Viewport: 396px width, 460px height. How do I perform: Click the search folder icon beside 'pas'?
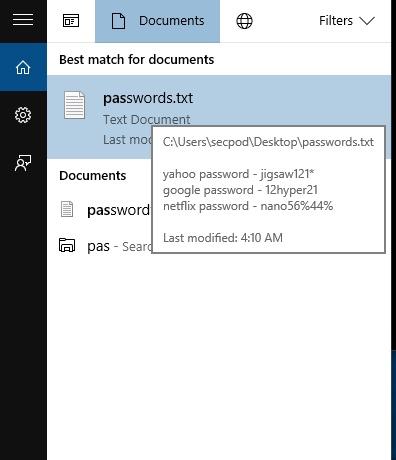pyautogui.click(x=67, y=245)
